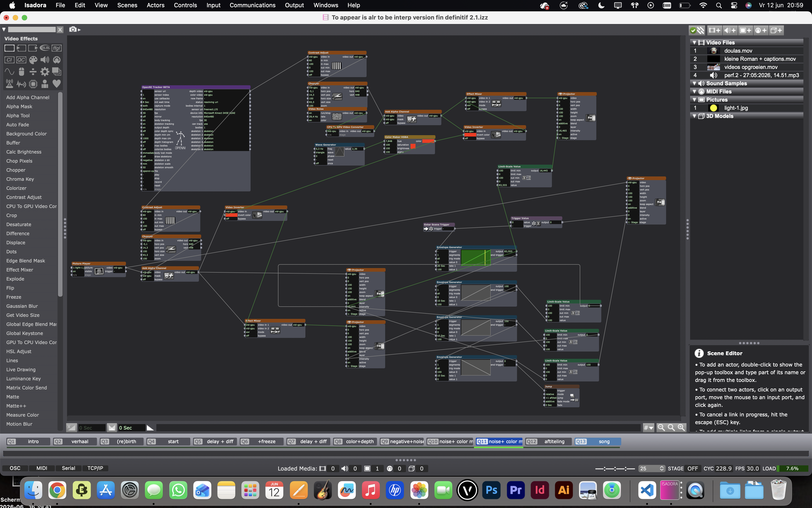The image size is (812, 508).
Task: Select scene Q12 aftiteling
Action: (x=548, y=442)
